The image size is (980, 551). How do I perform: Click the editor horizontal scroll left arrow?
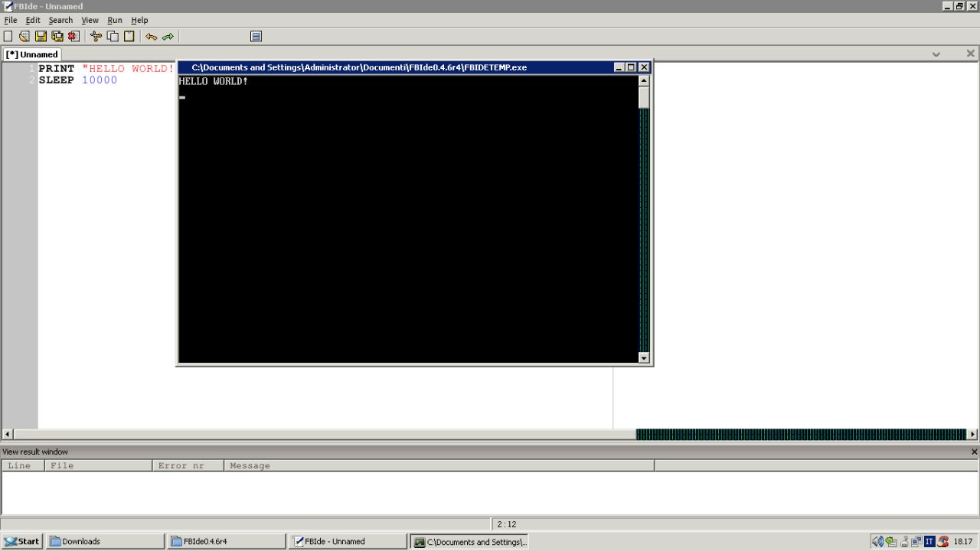[8, 434]
